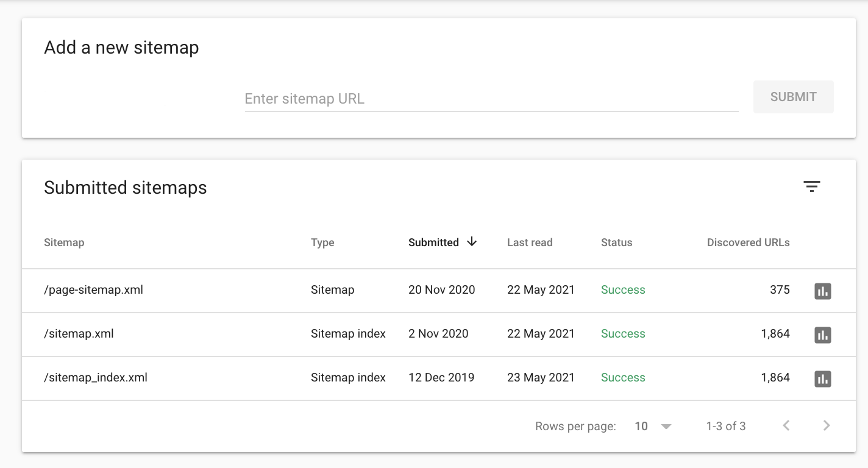The image size is (868, 468).
Task: Open the Success status for /sitemap.xml
Action: pos(623,333)
